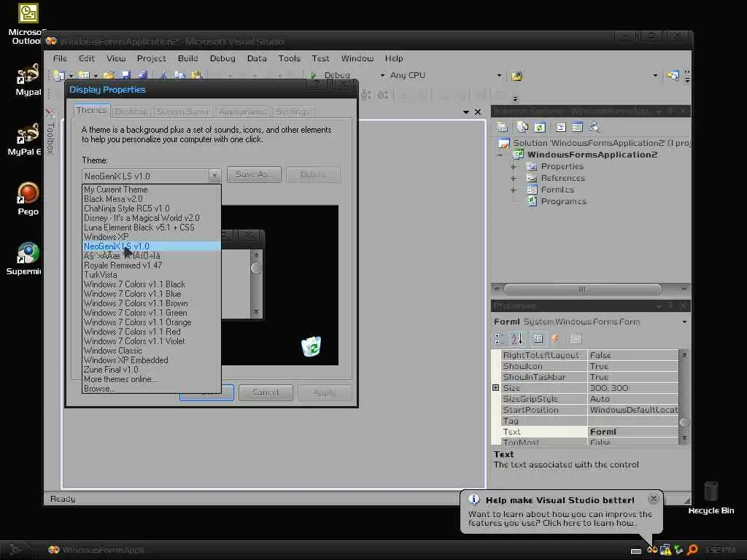Click the View Code icon in Solution Explorer

point(561,127)
